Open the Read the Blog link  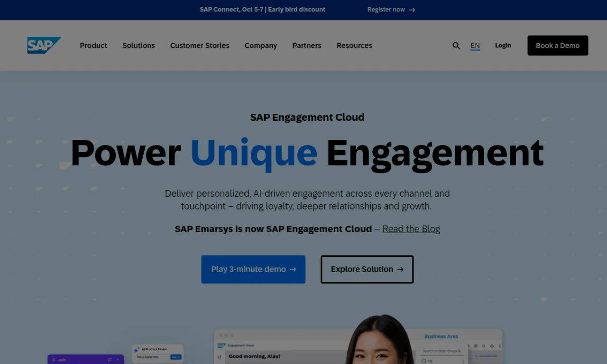(411, 229)
